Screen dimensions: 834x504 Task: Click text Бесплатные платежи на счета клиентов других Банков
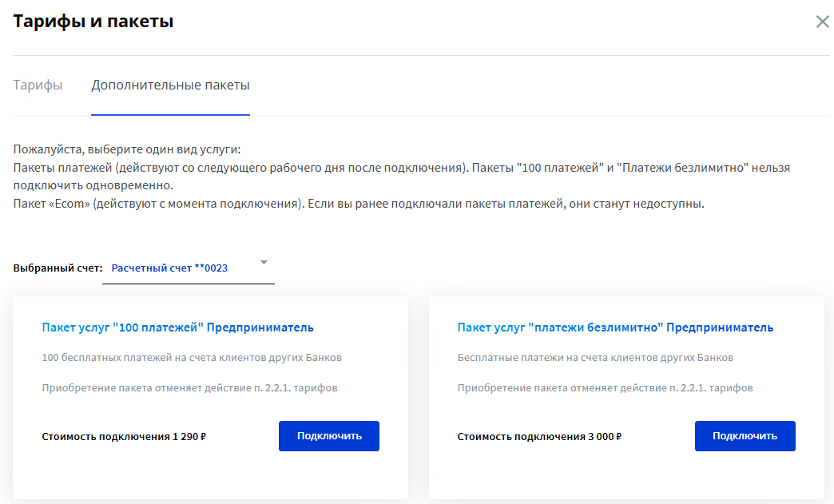(x=595, y=358)
